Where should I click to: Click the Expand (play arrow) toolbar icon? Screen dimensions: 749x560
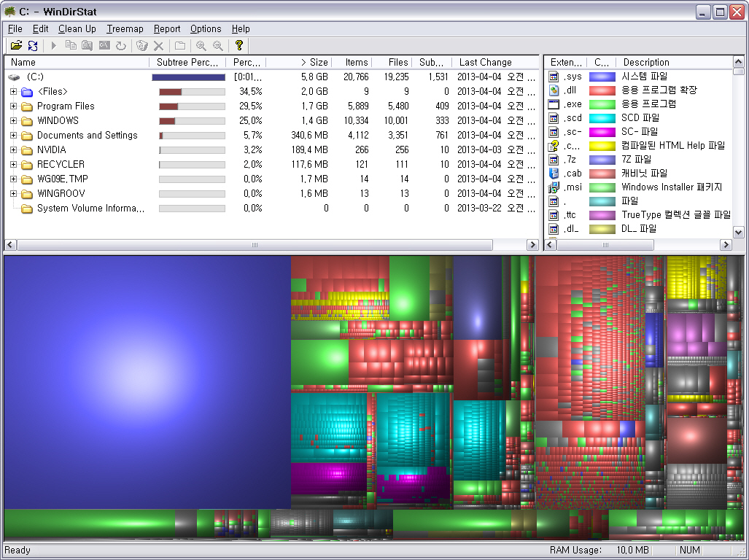click(53, 45)
